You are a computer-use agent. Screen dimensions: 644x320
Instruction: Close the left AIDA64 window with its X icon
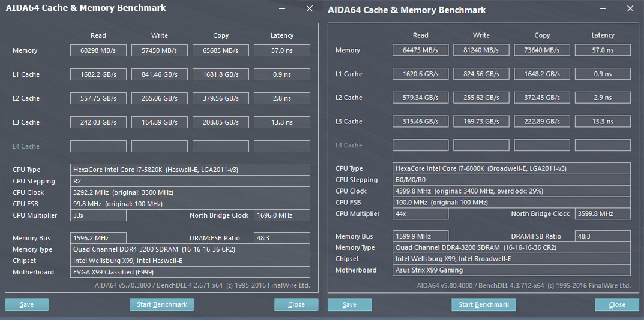click(x=310, y=8)
